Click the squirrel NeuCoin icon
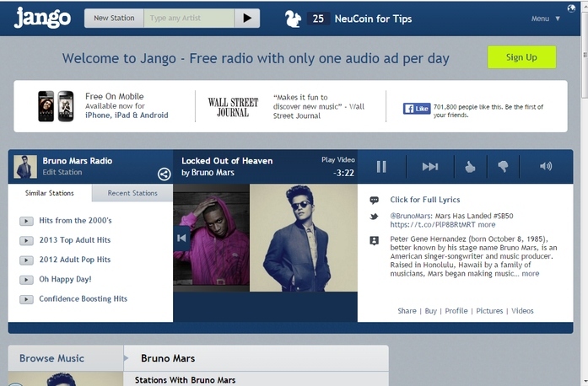This screenshot has width=588, height=386. pos(293,19)
